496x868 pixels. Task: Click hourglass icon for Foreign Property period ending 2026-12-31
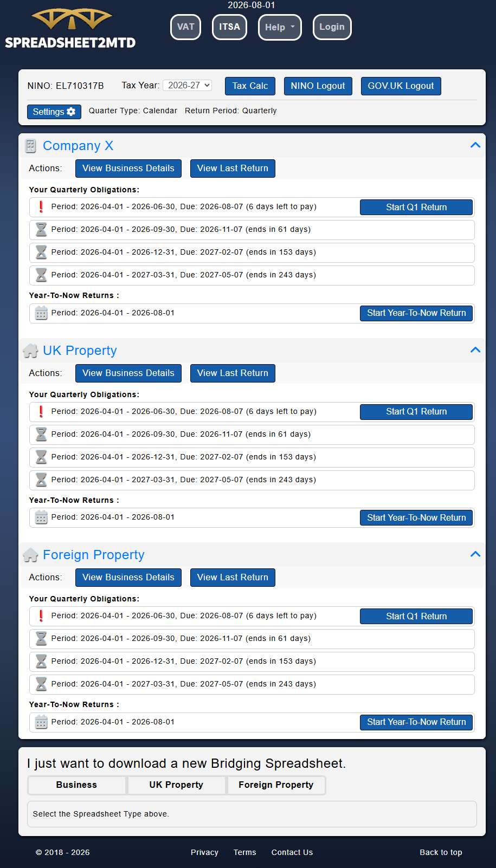pos(41,662)
